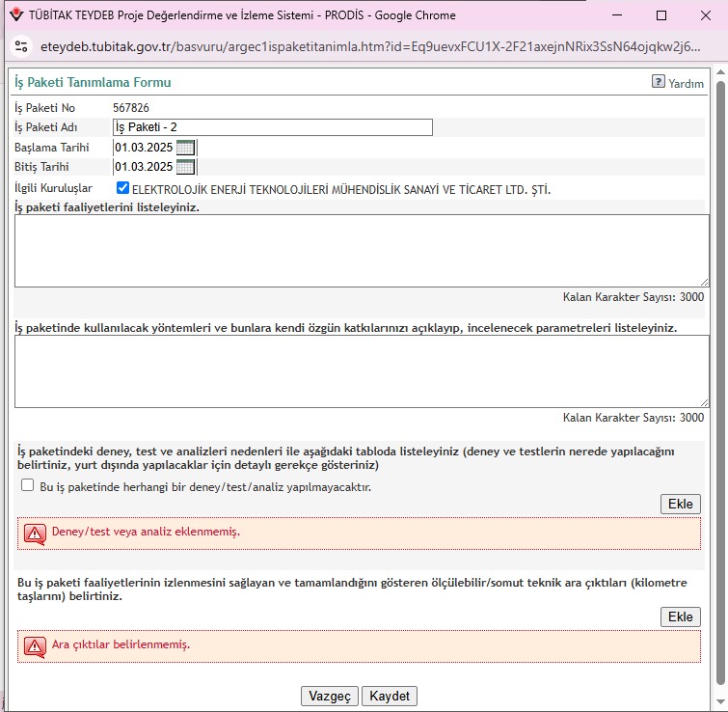Viewport: 728px width, 712px height.
Task: Open calendar picker for Başlama Tarihi
Action: pos(185,148)
